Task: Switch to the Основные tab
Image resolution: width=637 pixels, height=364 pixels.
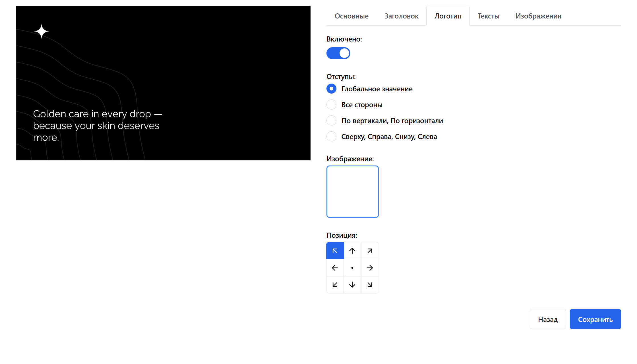Action: [351, 16]
